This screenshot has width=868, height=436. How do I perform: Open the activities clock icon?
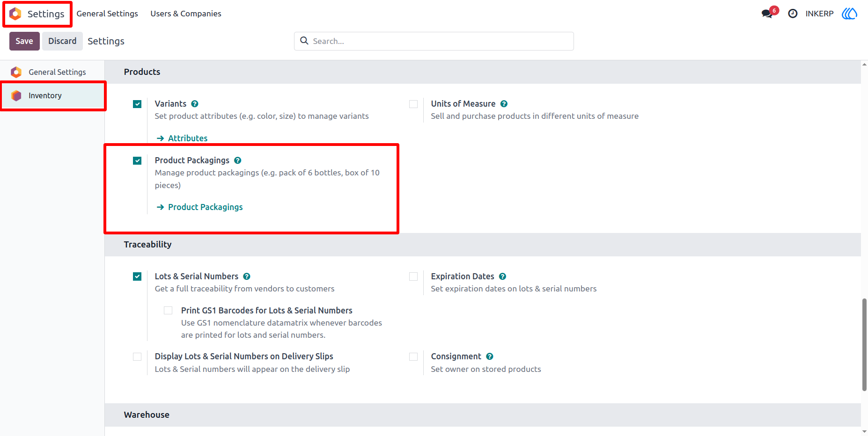[x=793, y=14]
